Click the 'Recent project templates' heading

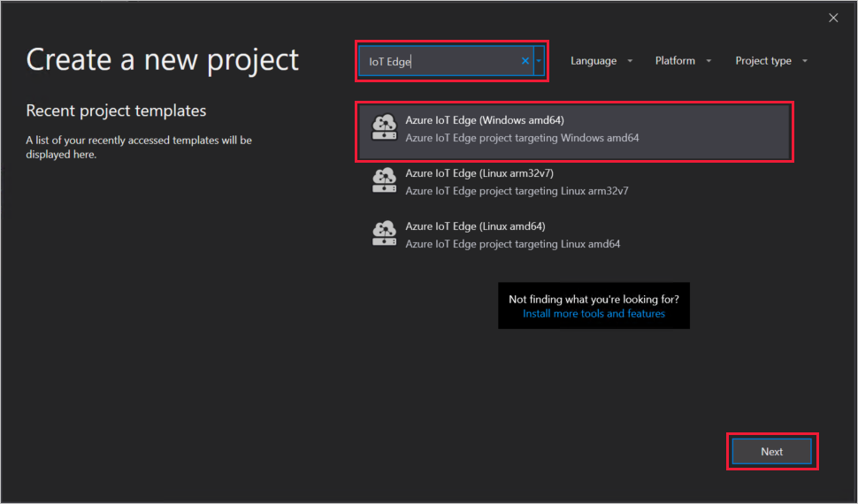[x=116, y=111]
